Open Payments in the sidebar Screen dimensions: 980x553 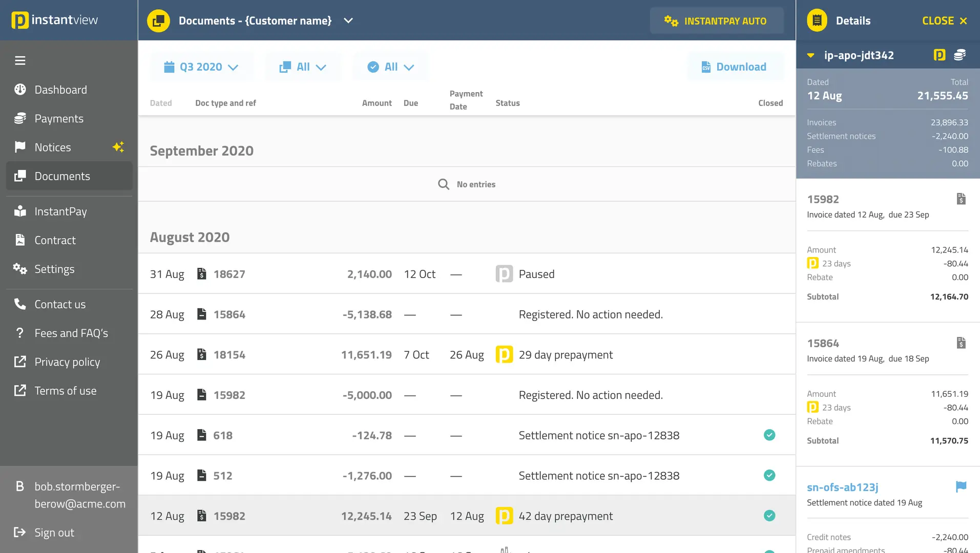point(59,119)
